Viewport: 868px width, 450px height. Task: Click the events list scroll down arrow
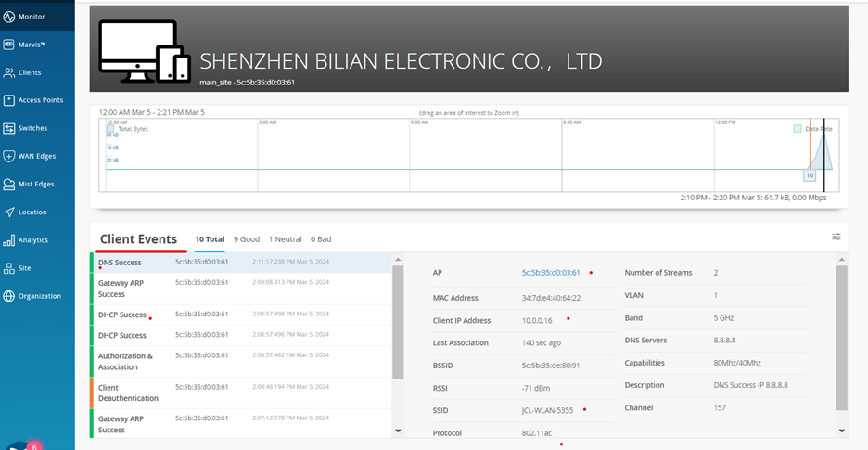[x=398, y=431]
